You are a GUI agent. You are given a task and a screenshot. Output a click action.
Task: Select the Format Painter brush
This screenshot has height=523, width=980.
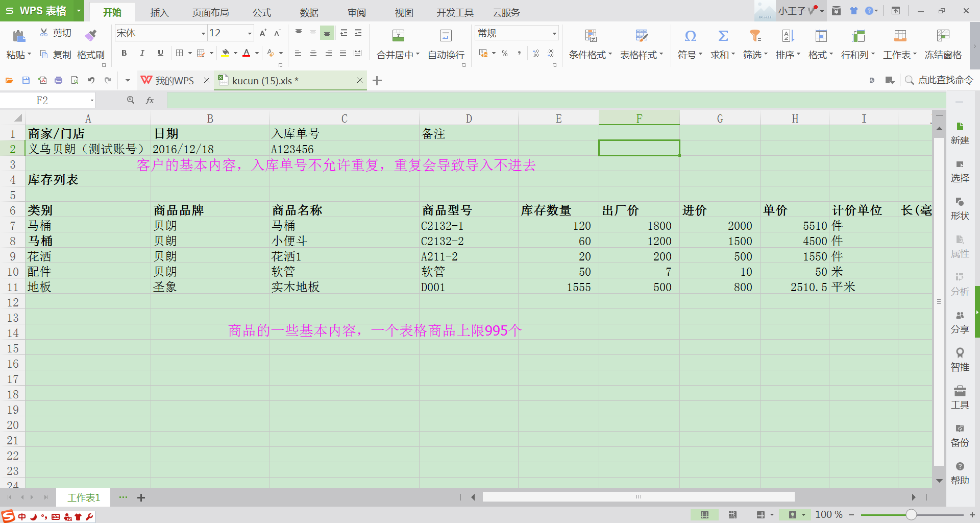click(91, 35)
